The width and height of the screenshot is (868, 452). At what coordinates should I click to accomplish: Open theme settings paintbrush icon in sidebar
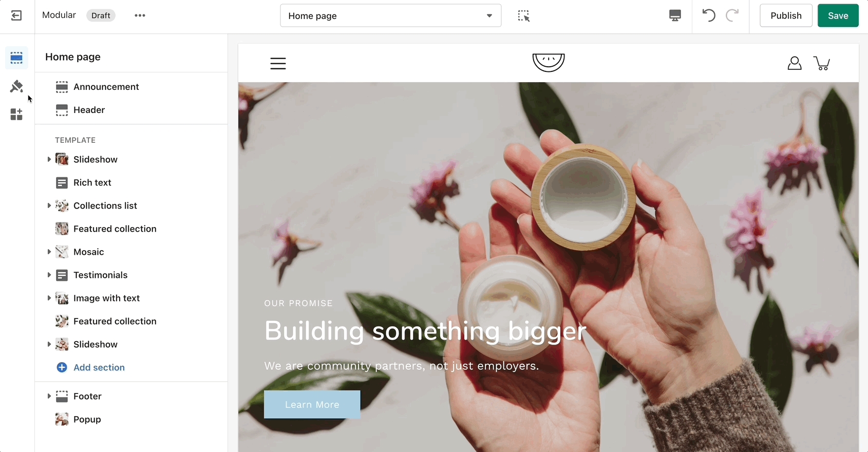(x=16, y=86)
